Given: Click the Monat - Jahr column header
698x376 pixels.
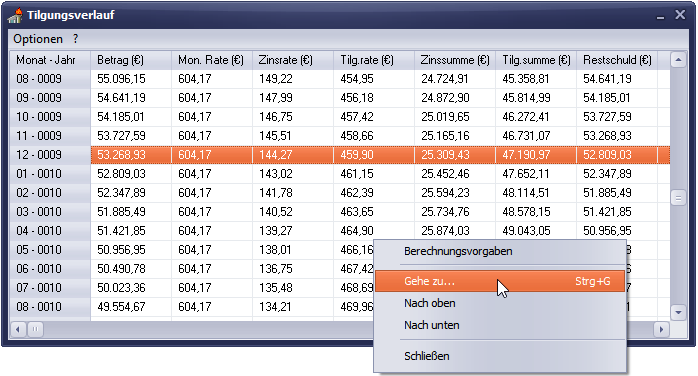Looking at the screenshot, I should [50, 60].
